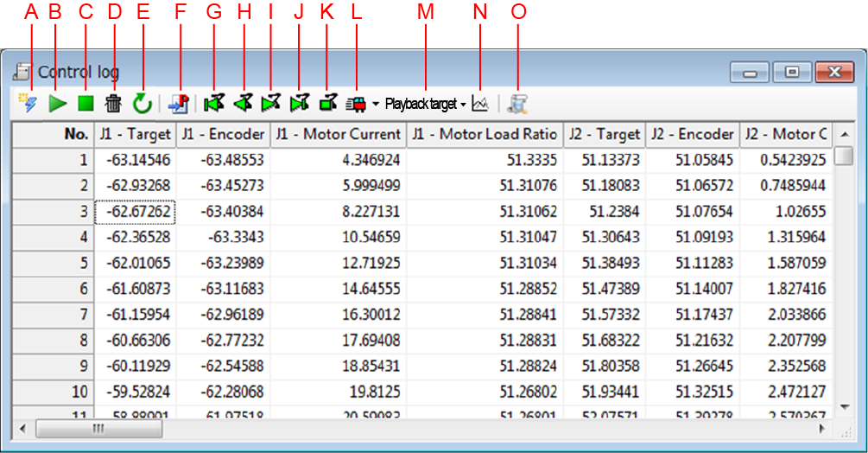Click the red robot playback icon
Viewport: 868px width, 453px height.
(355, 104)
